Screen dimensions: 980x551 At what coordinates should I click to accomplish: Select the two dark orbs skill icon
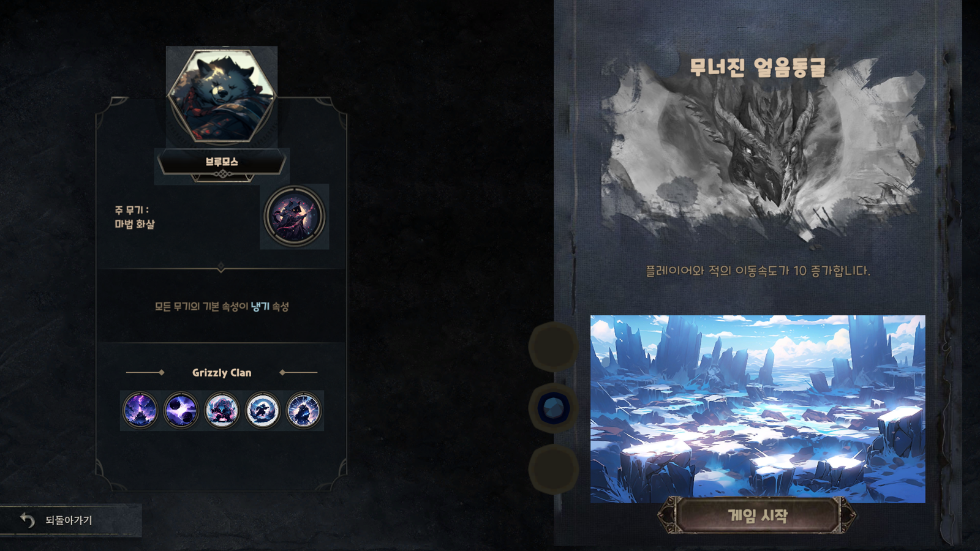(181, 410)
